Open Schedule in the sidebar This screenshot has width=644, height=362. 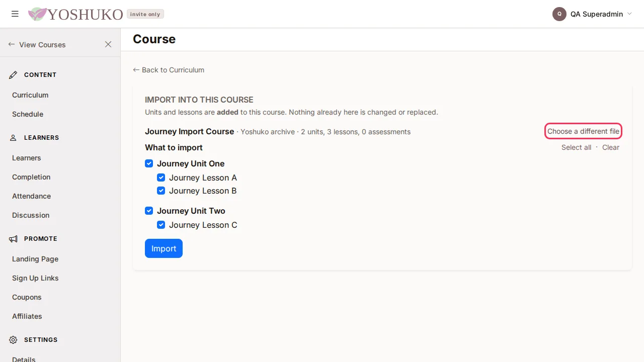point(28,114)
